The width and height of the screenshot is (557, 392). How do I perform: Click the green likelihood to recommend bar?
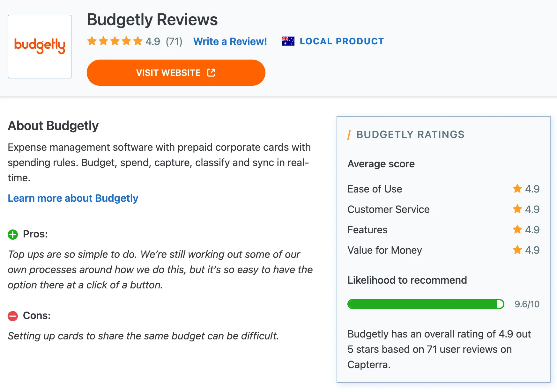(x=425, y=304)
